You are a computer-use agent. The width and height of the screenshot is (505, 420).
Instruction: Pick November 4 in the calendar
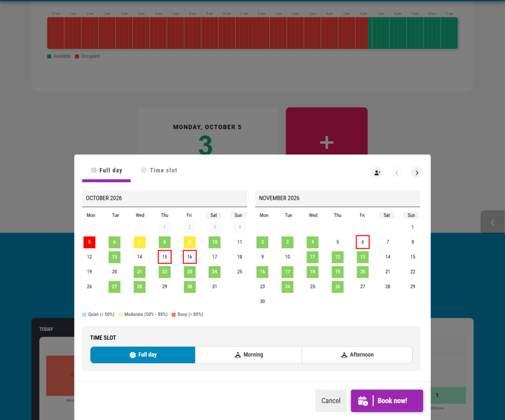coord(312,242)
